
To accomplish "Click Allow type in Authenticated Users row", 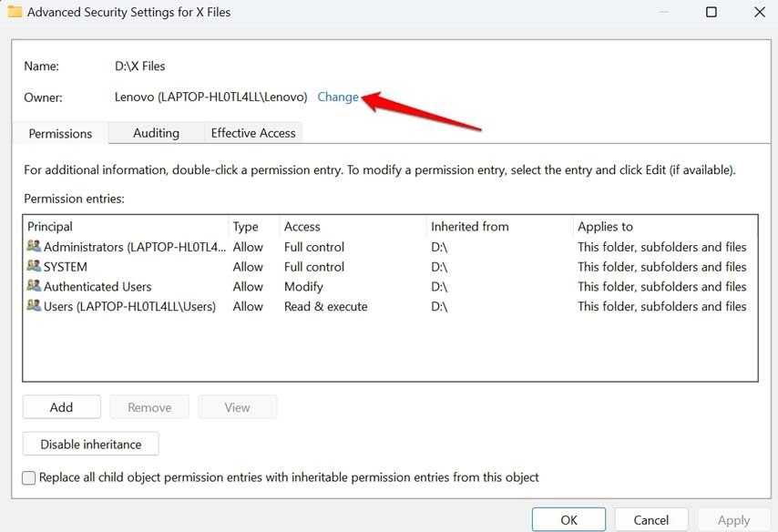I will click(248, 286).
